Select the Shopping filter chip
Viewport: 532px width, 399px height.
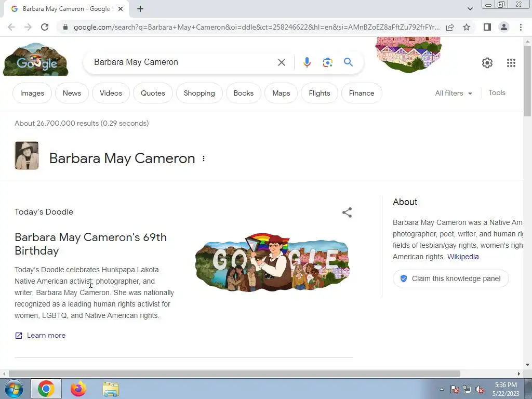pyautogui.click(x=199, y=93)
